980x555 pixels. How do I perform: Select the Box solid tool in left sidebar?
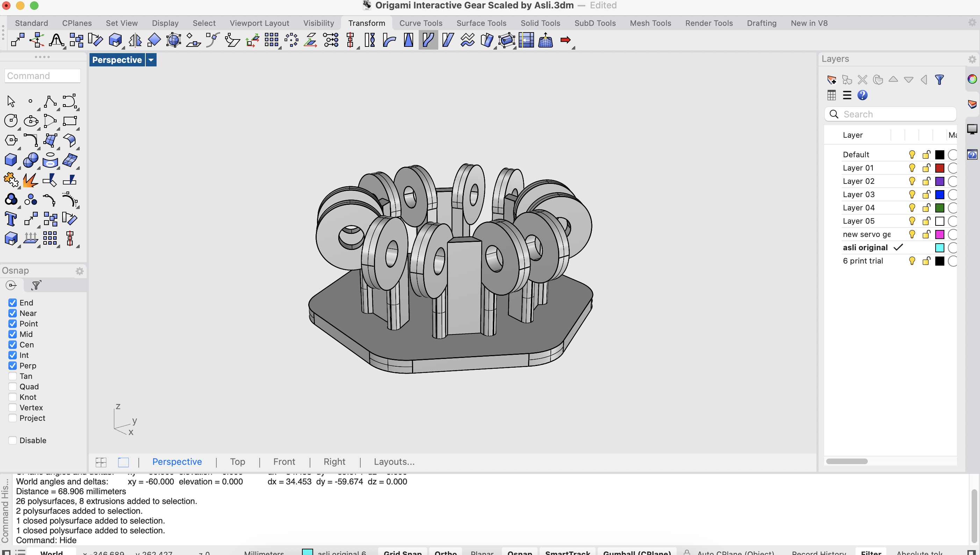point(11,160)
